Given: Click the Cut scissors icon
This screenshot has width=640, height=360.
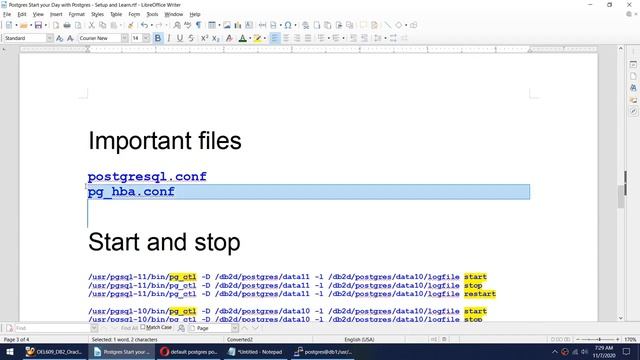Looking at the screenshot, I should [x=91, y=25].
